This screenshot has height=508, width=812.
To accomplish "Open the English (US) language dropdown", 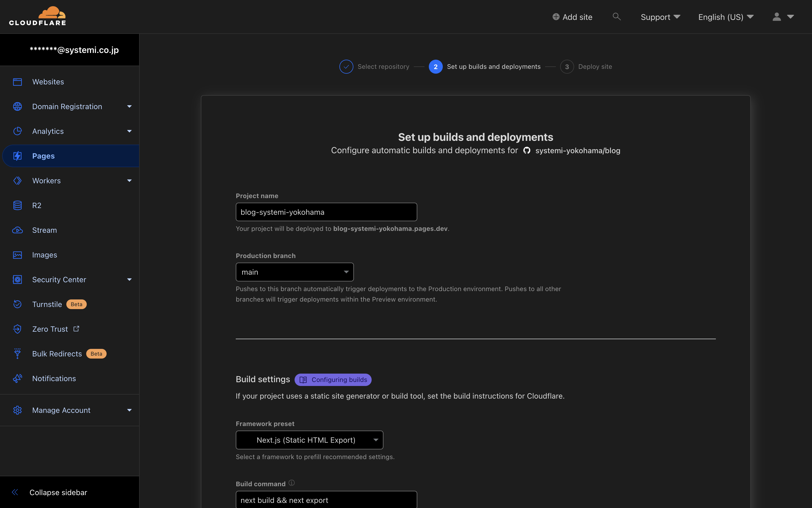I will [726, 17].
